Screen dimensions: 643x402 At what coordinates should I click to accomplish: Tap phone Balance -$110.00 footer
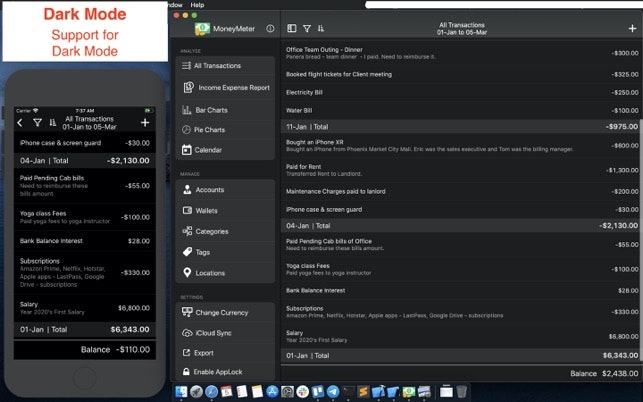pos(84,350)
